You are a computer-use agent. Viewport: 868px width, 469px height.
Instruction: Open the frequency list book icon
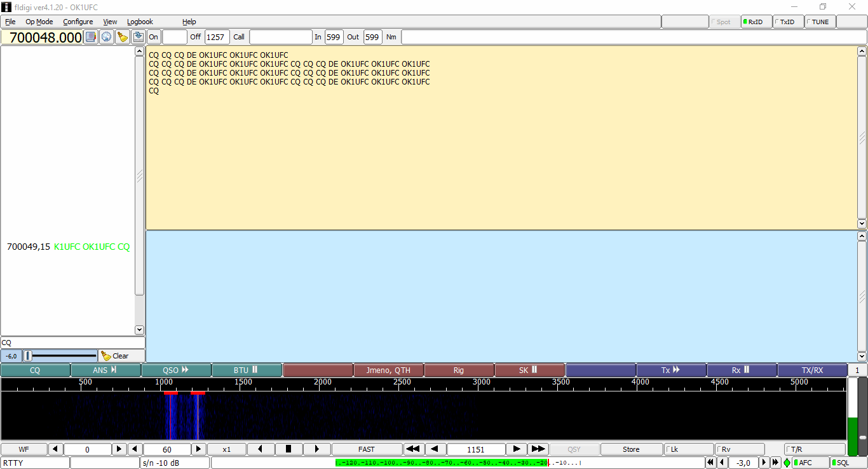tap(91, 37)
